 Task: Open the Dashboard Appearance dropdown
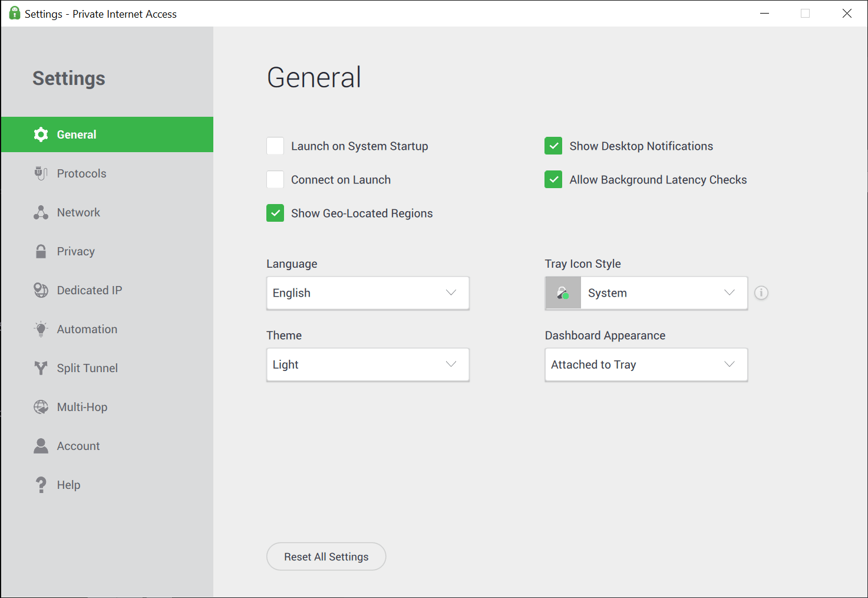[x=646, y=364]
